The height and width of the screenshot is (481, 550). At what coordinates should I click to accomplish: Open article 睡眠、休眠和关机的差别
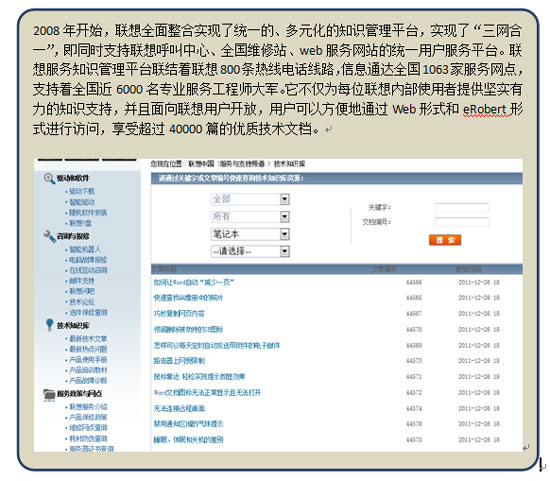[188, 440]
